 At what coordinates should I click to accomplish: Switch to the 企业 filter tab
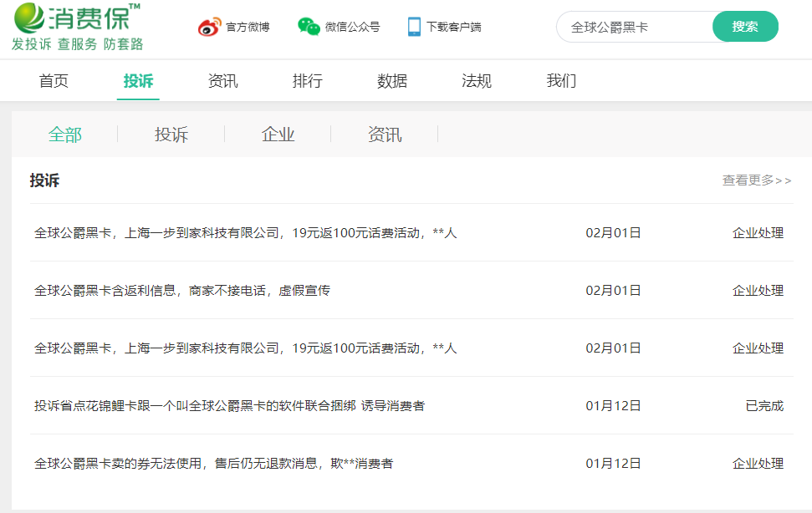(x=278, y=135)
